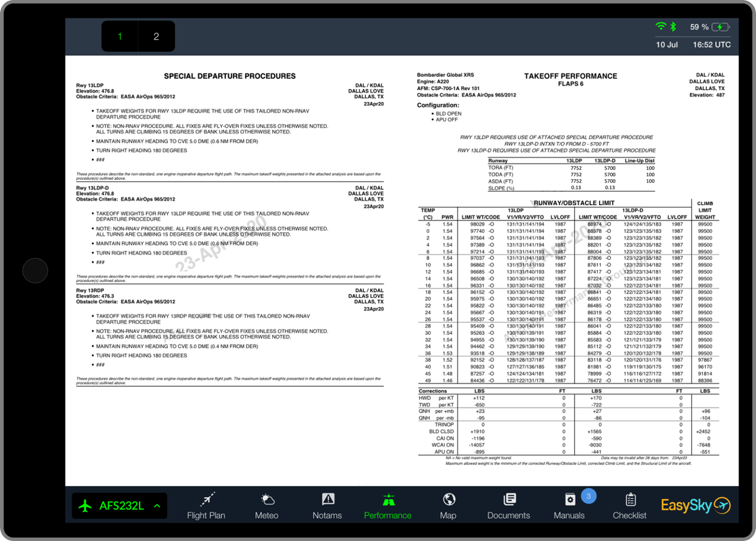Tap the tablet home button
This screenshot has width=756, height=541.
tap(35, 270)
